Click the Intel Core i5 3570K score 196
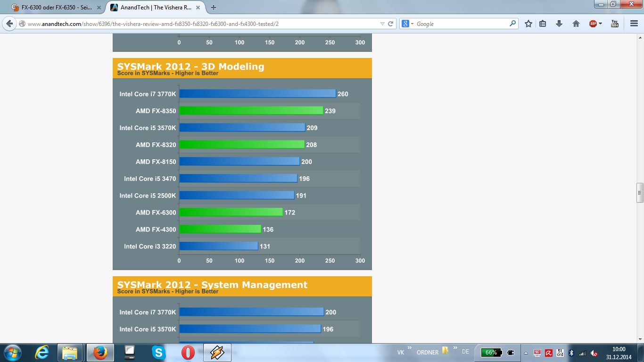This screenshot has height=362, width=644. point(328,329)
